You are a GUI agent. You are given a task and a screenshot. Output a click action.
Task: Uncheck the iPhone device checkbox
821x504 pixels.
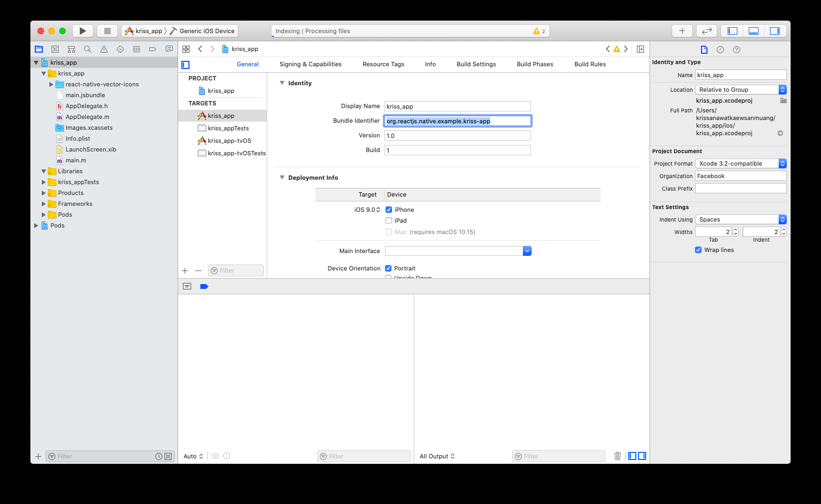389,210
